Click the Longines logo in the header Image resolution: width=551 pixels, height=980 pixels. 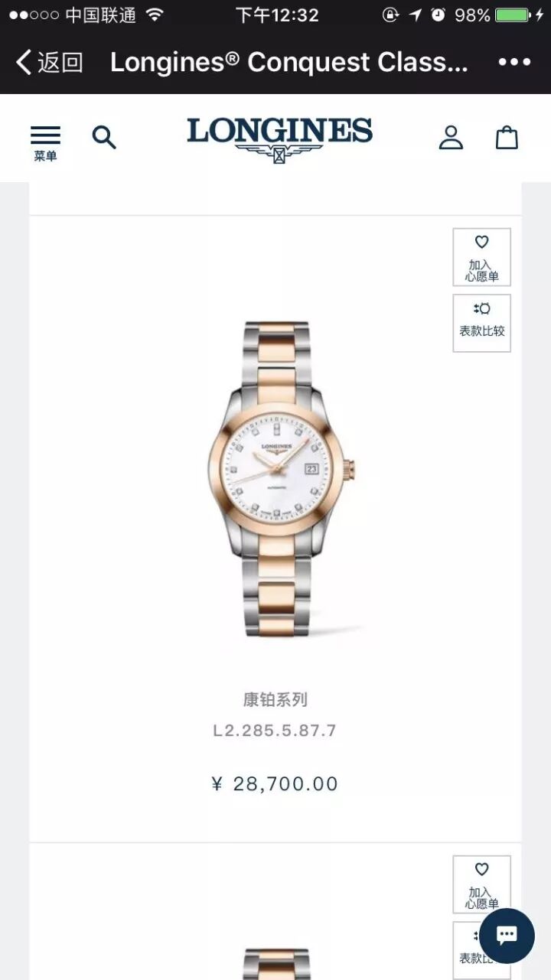(x=279, y=139)
